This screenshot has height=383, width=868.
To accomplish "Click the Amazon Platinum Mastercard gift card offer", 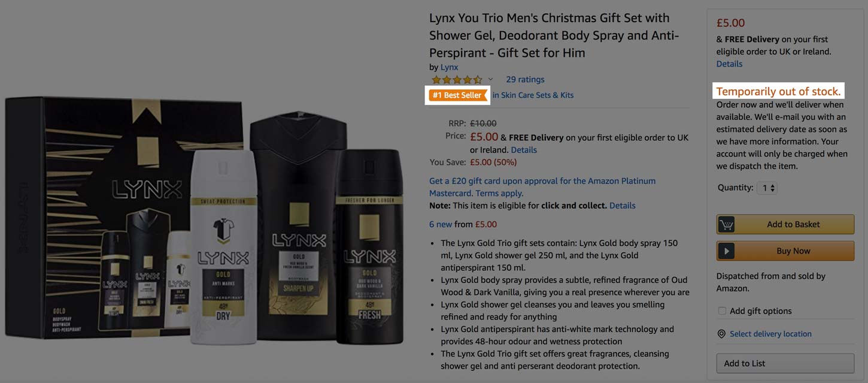I will 542,187.
